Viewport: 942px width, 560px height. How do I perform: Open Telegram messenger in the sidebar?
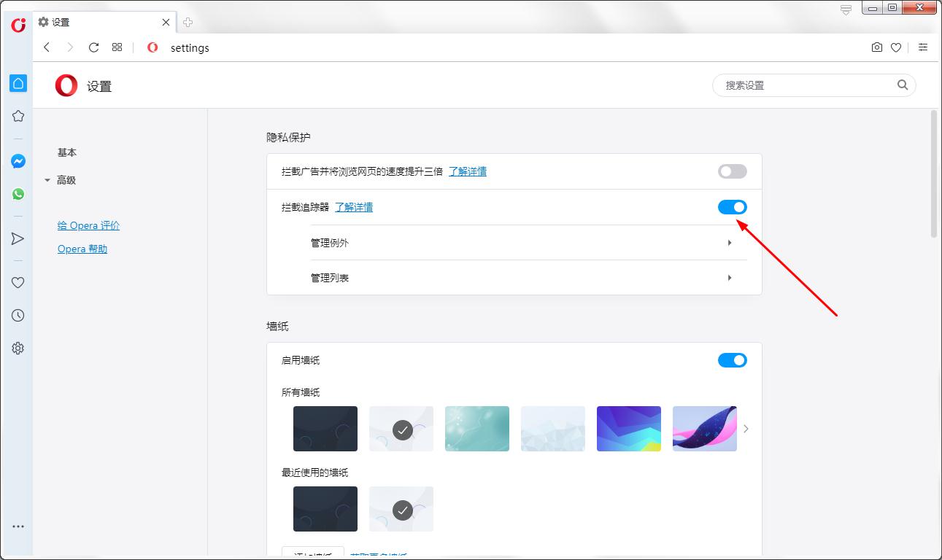pos(18,238)
